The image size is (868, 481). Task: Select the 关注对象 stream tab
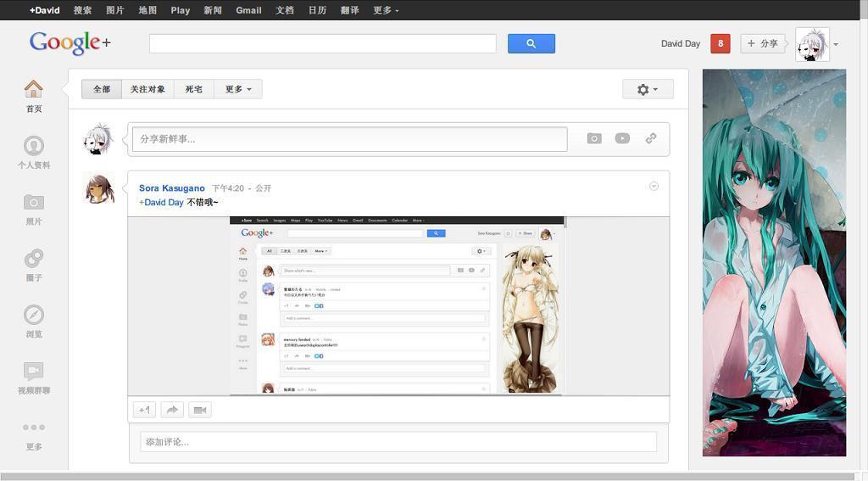pyautogui.click(x=147, y=89)
